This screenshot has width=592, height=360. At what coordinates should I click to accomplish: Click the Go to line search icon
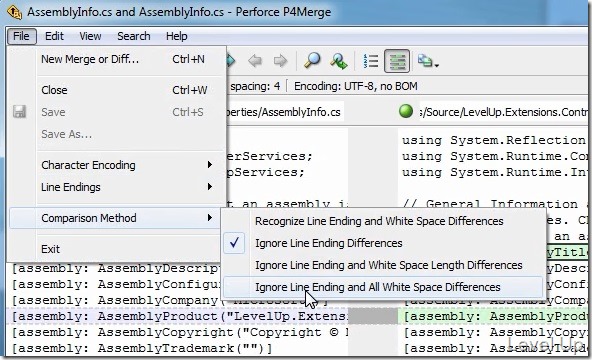coord(339,60)
